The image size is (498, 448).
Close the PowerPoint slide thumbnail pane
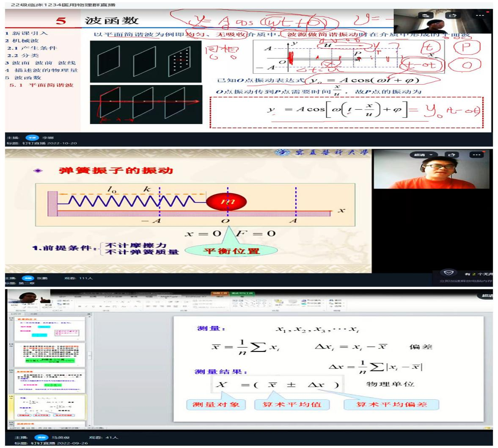[x=88, y=314]
